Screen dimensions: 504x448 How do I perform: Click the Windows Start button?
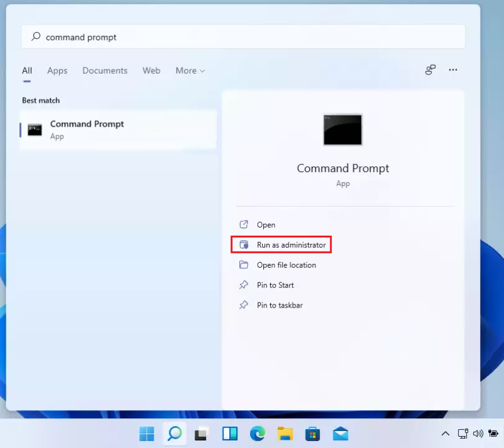(x=146, y=434)
